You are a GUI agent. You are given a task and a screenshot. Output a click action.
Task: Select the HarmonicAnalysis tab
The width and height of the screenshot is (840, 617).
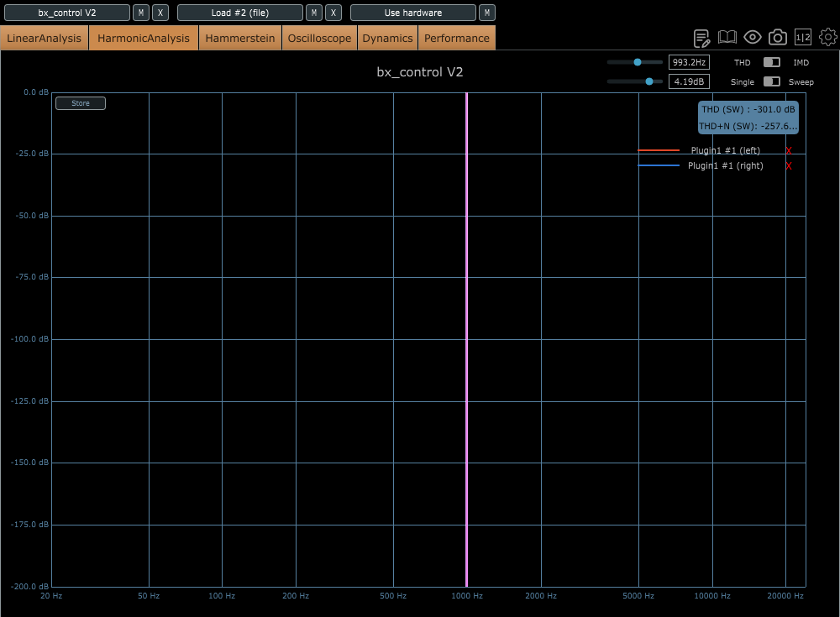tap(144, 38)
